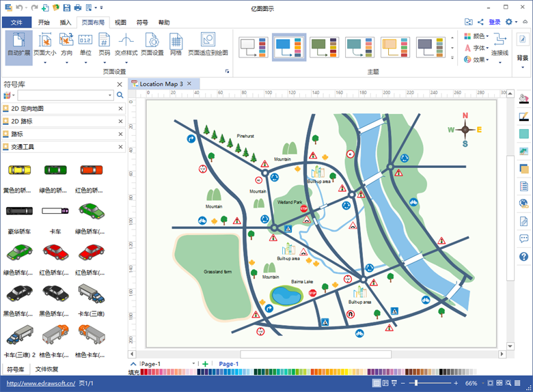The height and width of the screenshot is (392, 533).
Task: Click the compass rose on the map
Action: coord(465,130)
